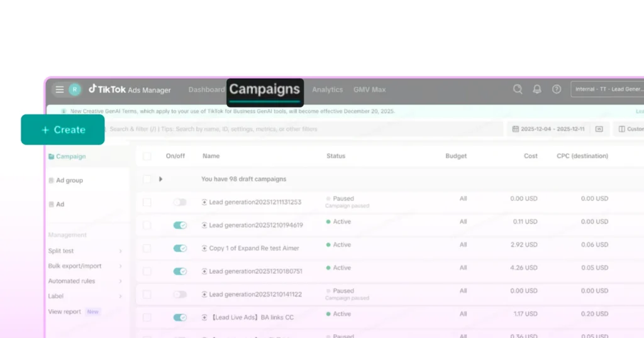Toggle off Lead Live Ads BA links CC
The width and height of the screenshot is (644, 338).
pyautogui.click(x=180, y=317)
